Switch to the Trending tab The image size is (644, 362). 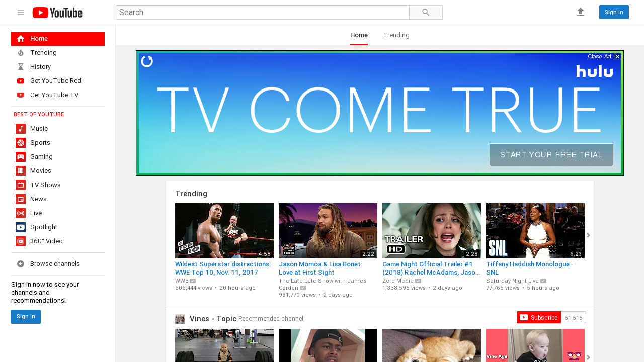pos(396,35)
